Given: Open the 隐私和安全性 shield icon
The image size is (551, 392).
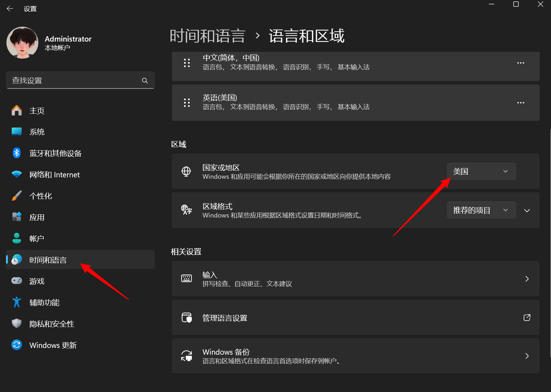Looking at the screenshot, I should coord(17,323).
